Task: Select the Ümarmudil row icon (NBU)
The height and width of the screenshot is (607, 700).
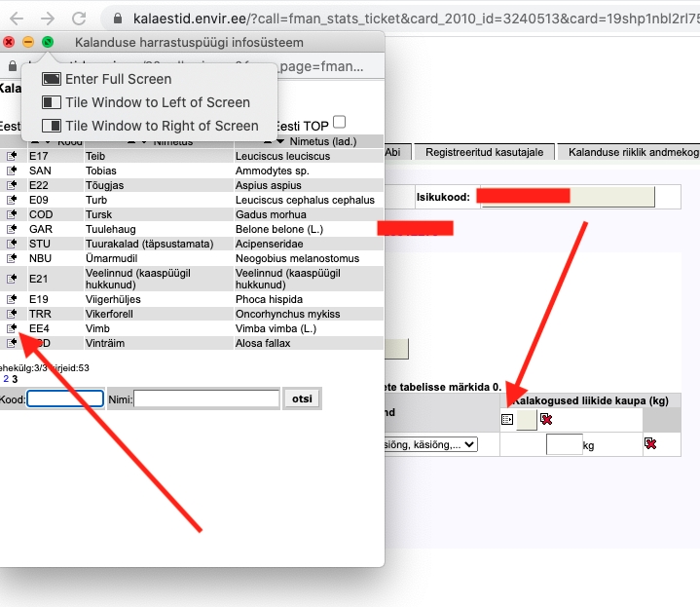Action: click(12, 258)
